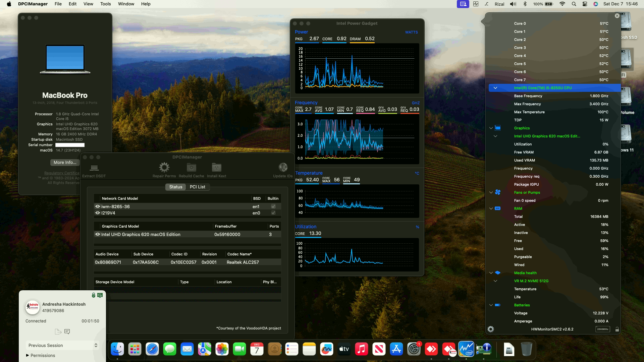
Task: Collapse the Fans or Pumps section
Action: pos(491,192)
